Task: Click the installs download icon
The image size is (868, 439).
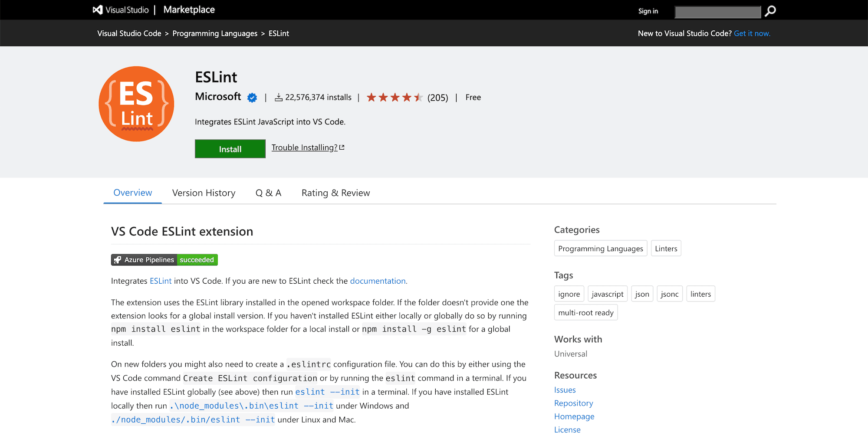Action: (x=279, y=98)
